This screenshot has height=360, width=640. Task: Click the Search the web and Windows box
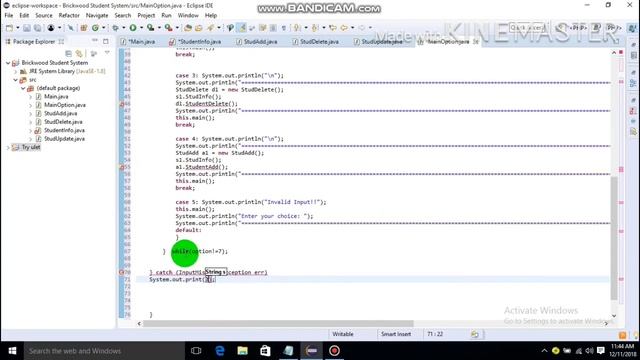click(104, 351)
